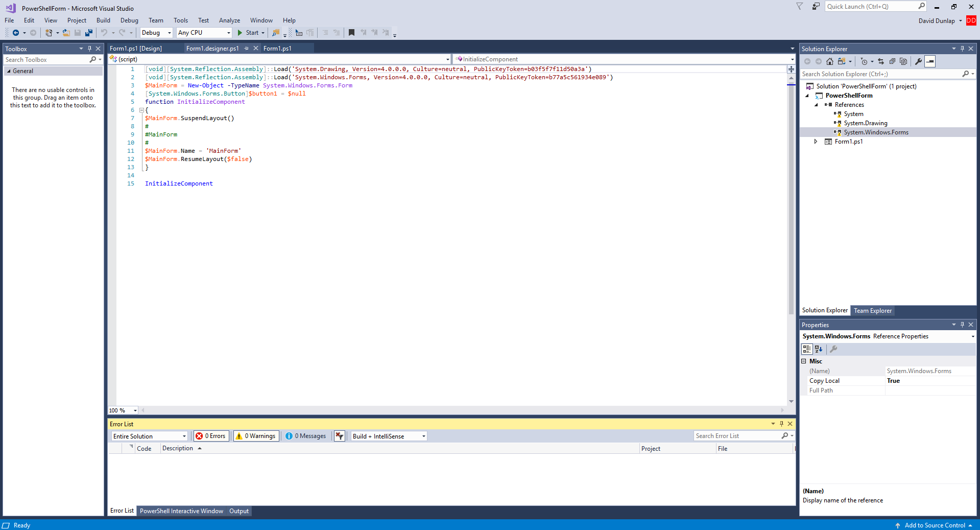The image size is (980, 530).
Task: Open Solution Explorer Properties wrench icon
Action: click(918, 62)
